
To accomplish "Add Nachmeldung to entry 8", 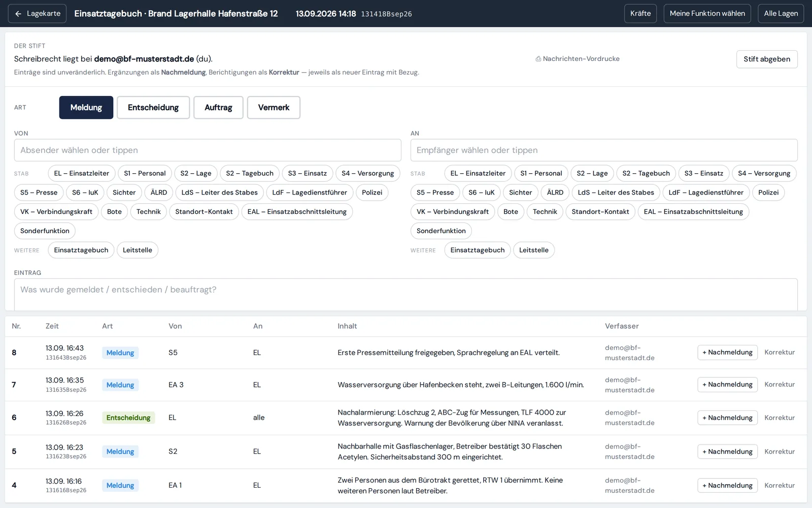I will pyautogui.click(x=727, y=353).
